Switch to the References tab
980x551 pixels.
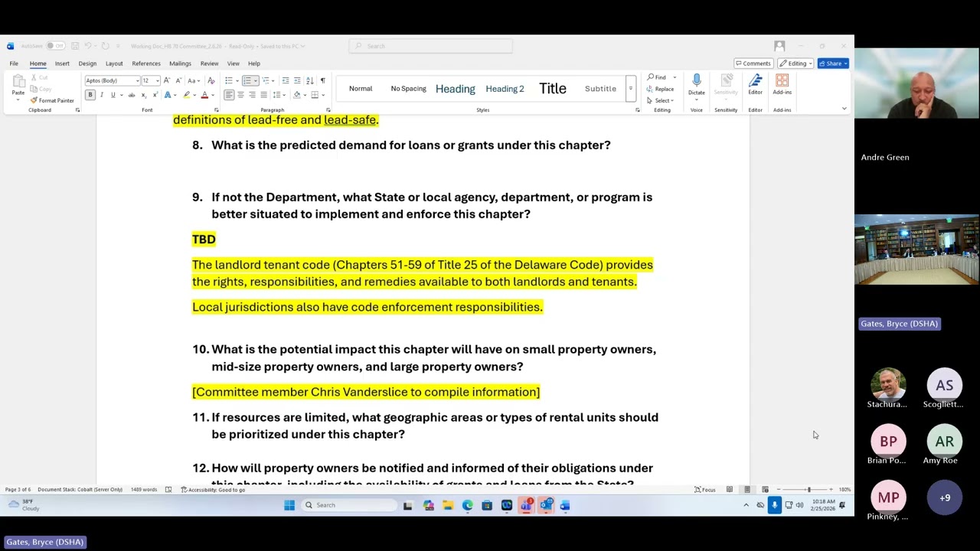click(x=146, y=64)
